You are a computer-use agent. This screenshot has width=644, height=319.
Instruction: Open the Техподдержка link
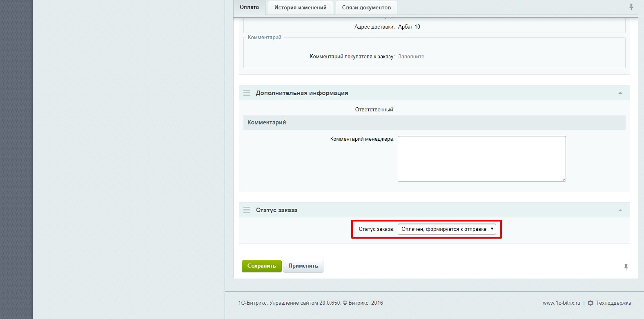(613, 303)
